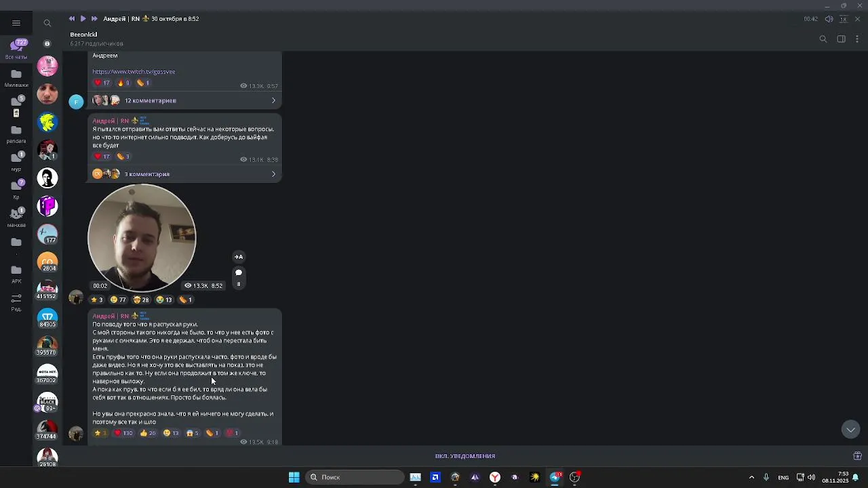868x488 pixels.
Task: Open chat with badge 2804
Action: (47, 262)
